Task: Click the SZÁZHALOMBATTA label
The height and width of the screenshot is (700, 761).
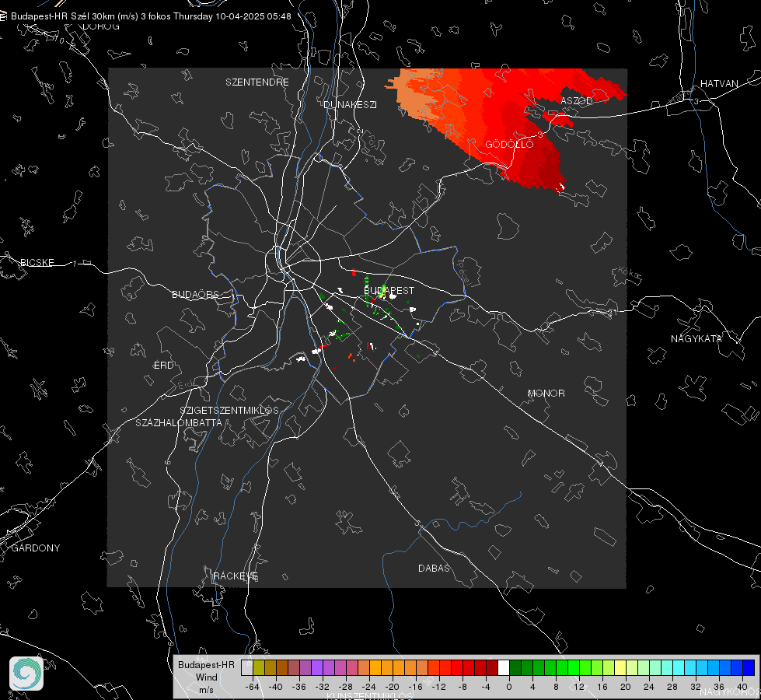Action: [x=179, y=422]
